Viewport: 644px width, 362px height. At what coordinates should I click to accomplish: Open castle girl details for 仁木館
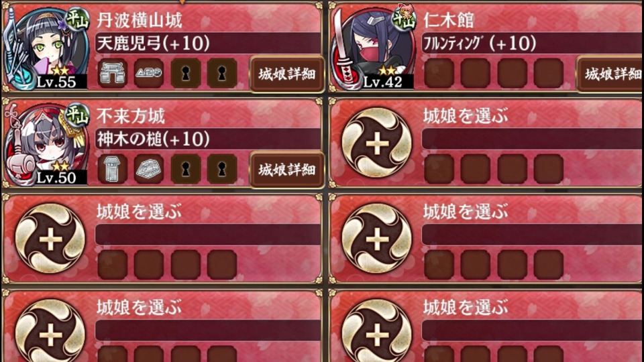[x=610, y=74]
